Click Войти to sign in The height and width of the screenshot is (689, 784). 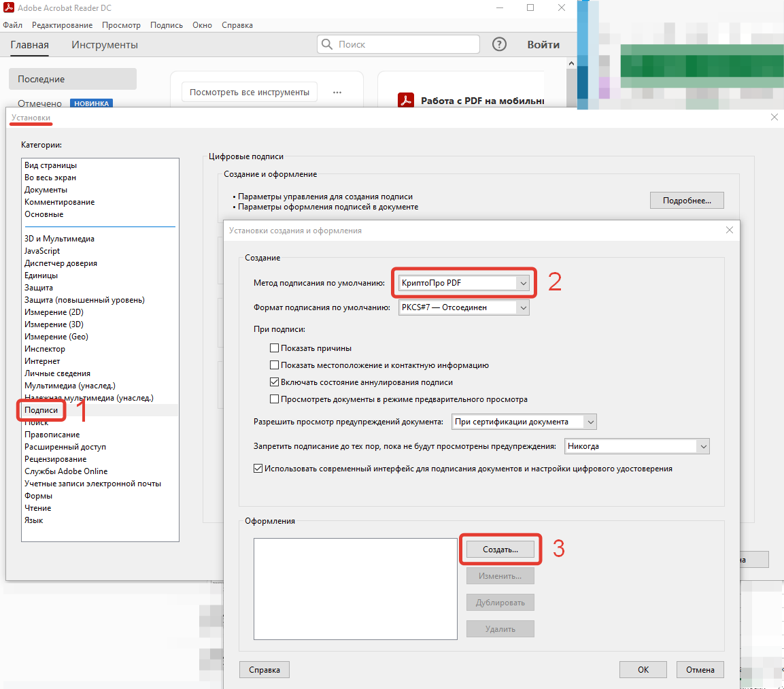tap(543, 44)
